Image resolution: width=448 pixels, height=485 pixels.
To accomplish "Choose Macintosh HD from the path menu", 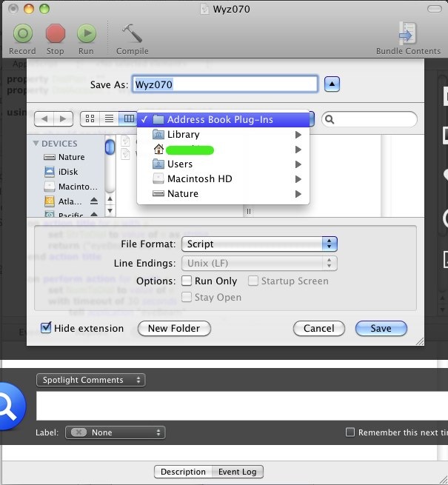I will 223,179.
